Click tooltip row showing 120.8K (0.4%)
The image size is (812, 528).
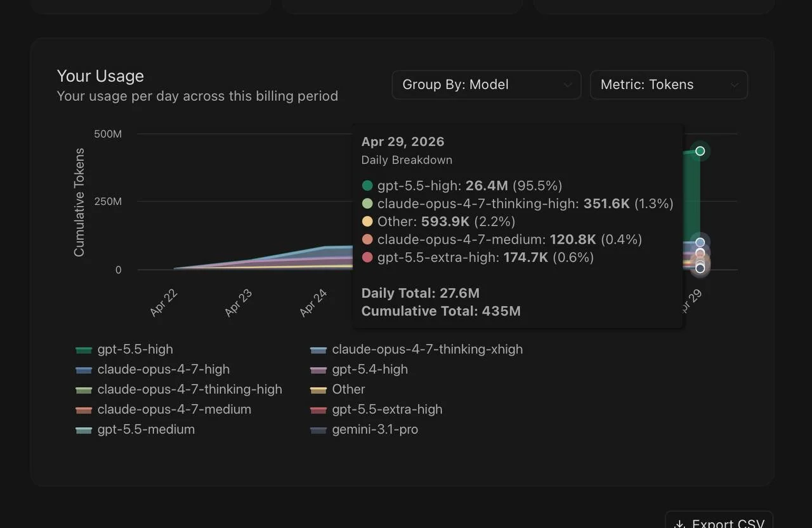[x=502, y=239]
